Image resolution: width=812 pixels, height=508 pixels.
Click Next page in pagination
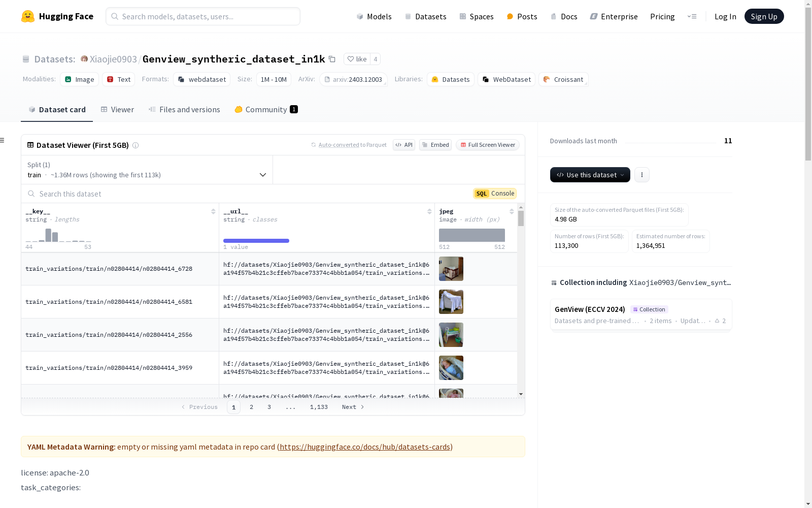click(353, 407)
